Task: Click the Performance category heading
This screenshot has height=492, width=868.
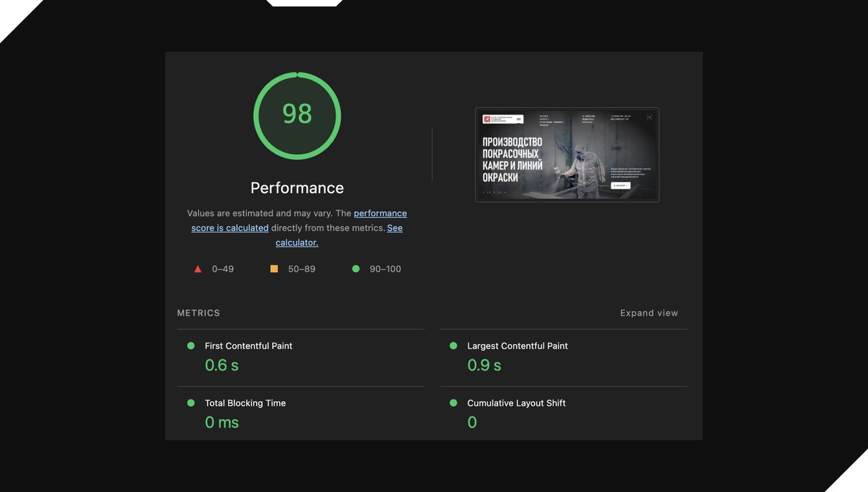Action: pos(297,188)
